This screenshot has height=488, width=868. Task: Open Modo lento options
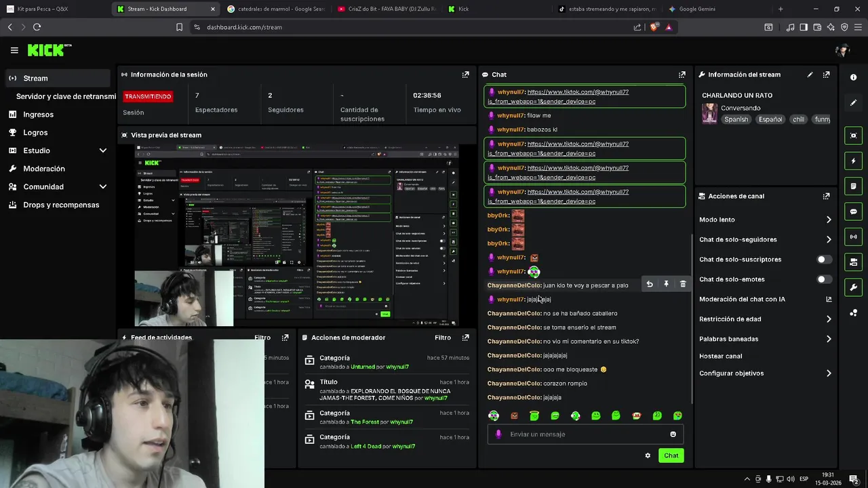point(765,220)
